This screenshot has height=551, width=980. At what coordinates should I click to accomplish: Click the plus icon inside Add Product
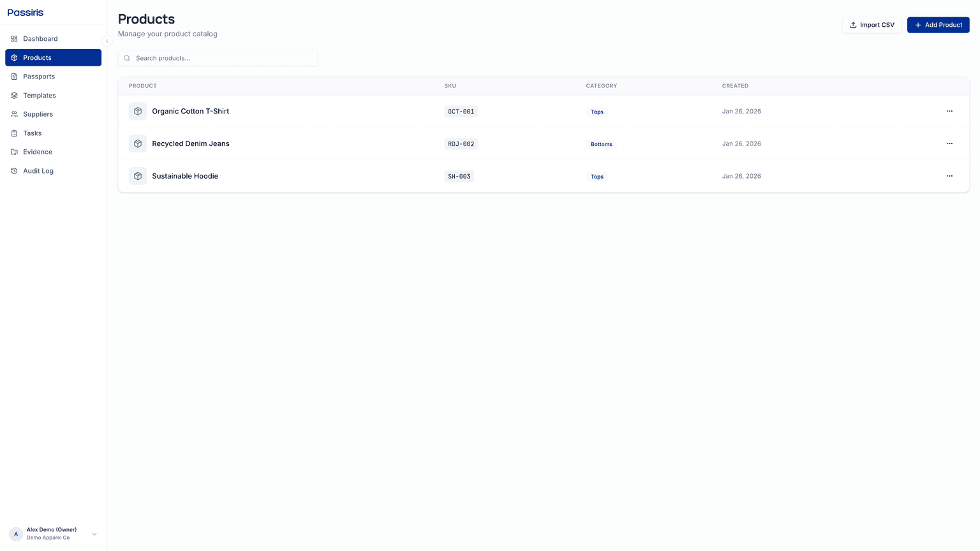(918, 25)
